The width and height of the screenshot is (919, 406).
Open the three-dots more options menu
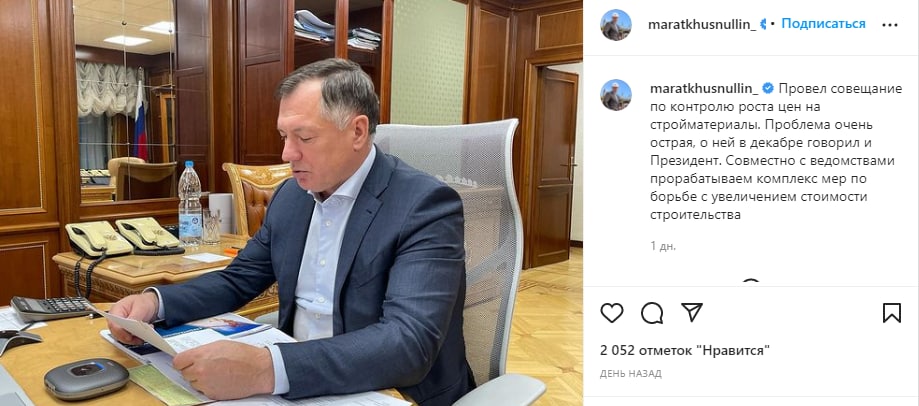(x=890, y=25)
